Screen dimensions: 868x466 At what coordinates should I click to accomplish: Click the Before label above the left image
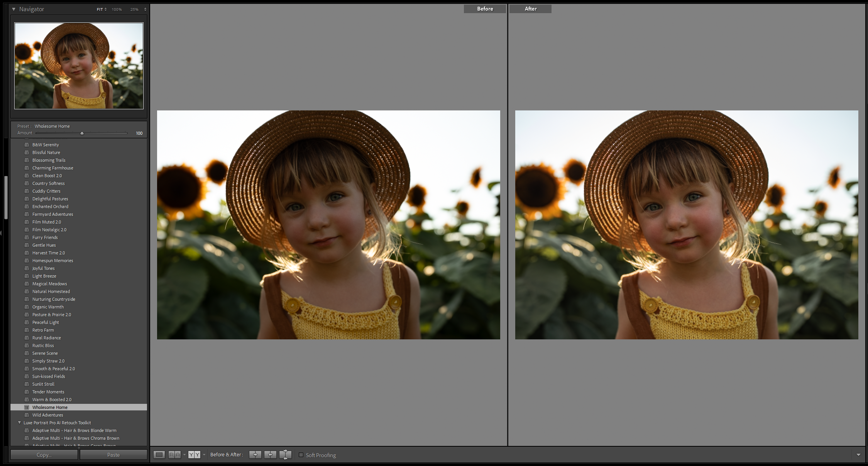pos(485,8)
